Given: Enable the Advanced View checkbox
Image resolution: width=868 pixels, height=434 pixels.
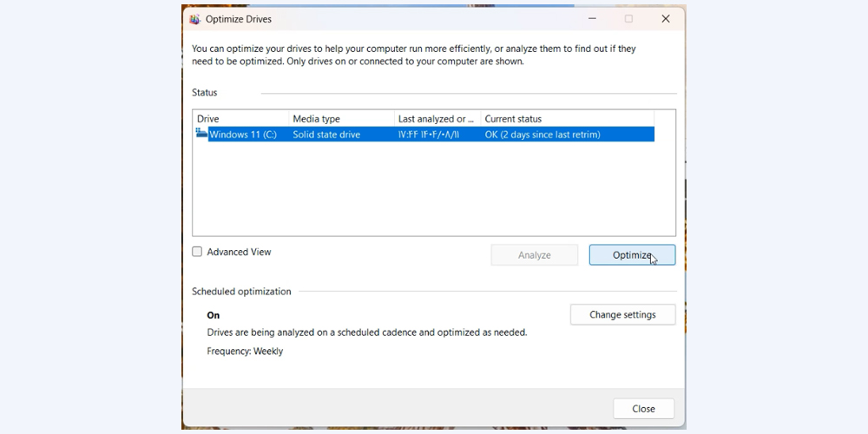Looking at the screenshot, I should click(x=197, y=252).
